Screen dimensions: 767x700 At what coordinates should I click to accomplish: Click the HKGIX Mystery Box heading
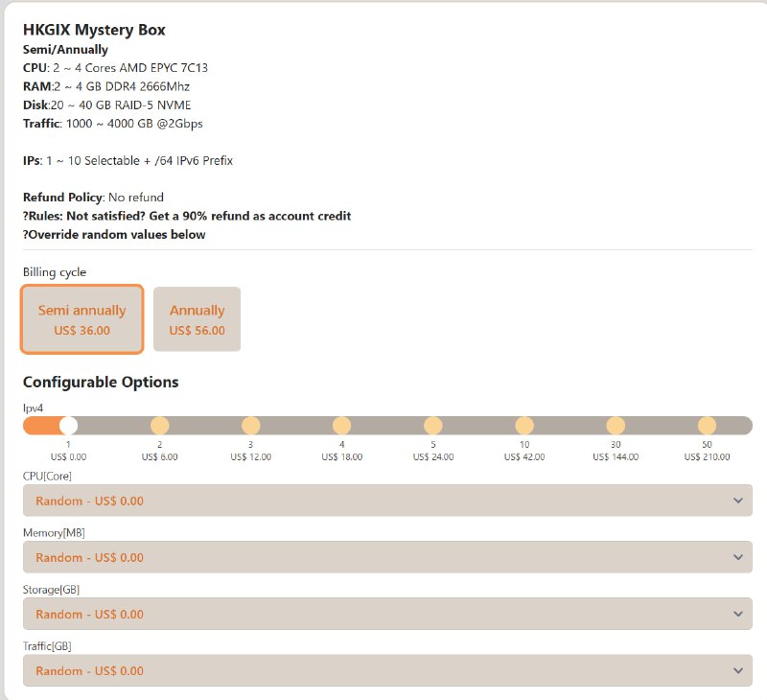(94, 30)
